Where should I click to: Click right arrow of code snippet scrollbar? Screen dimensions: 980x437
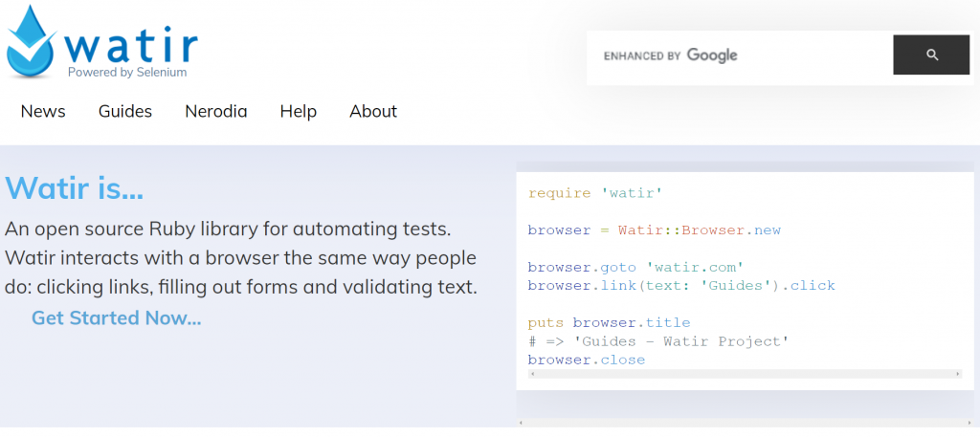[958, 373]
